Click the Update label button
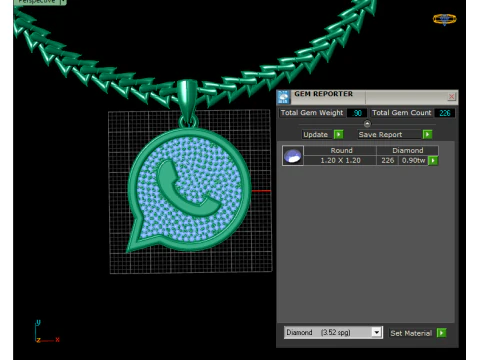Screen dimensions: 480x360 click(316, 134)
